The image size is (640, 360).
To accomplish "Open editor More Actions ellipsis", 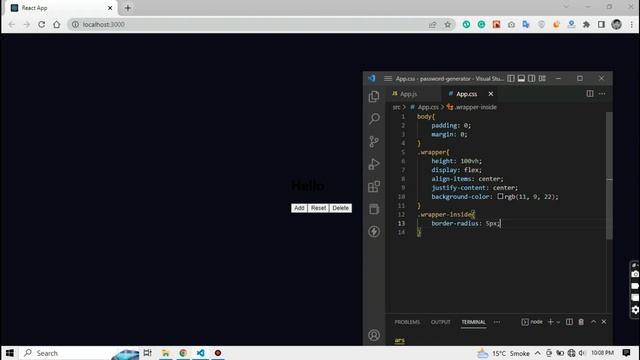I will (602, 94).
